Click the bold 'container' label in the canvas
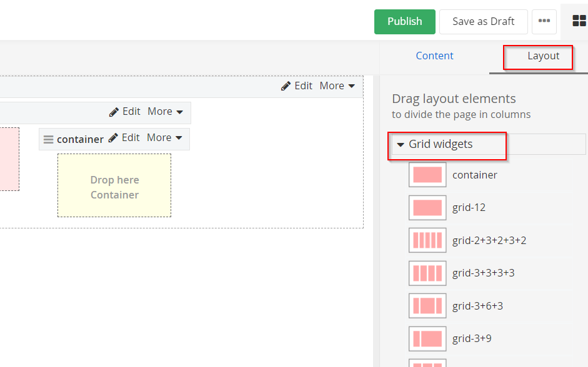588x367 pixels. [x=80, y=139]
